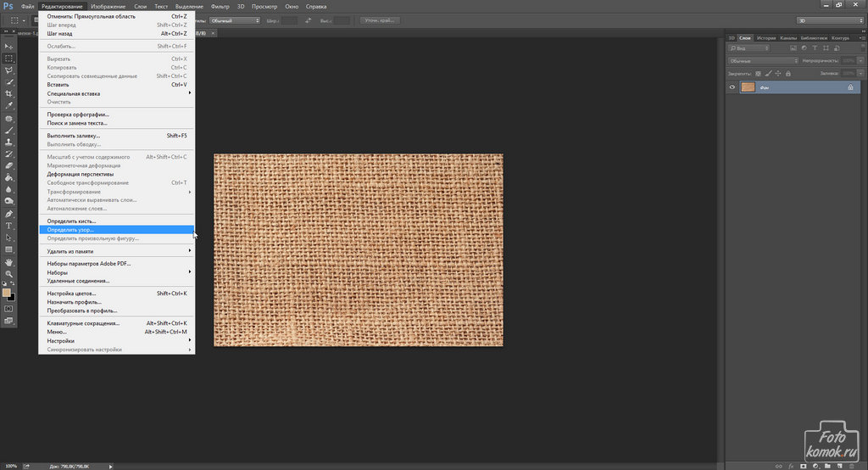The width and height of the screenshot is (868, 470).
Task: Toggle lock transparent pixels in Layers panel
Action: tap(759, 73)
